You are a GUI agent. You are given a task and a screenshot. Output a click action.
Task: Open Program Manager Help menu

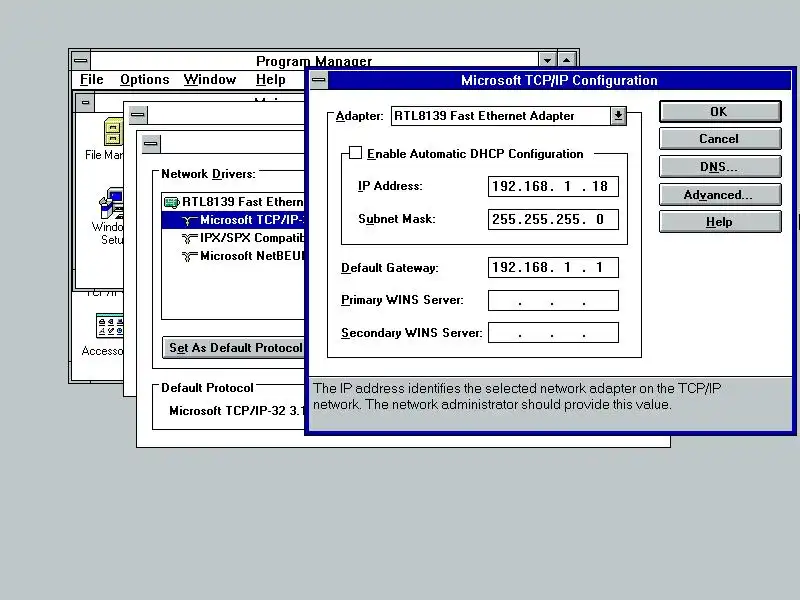click(270, 80)
